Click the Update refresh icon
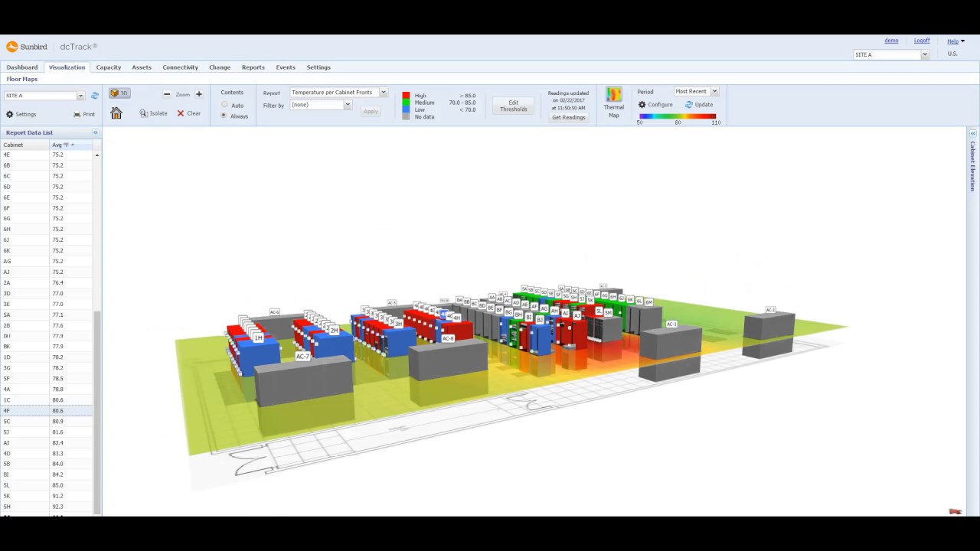 (x=699, y=105)
